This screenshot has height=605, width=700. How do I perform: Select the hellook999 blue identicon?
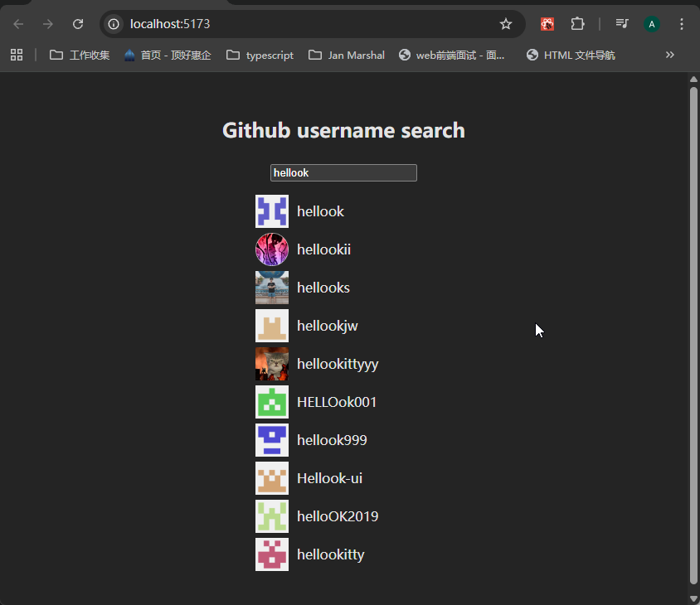click(x=271, y=440)
